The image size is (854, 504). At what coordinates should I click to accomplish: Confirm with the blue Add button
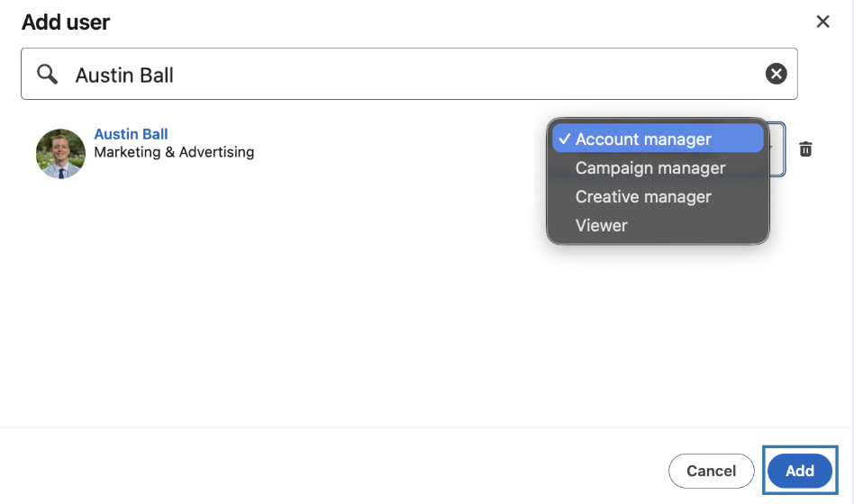tap(800, 471)
